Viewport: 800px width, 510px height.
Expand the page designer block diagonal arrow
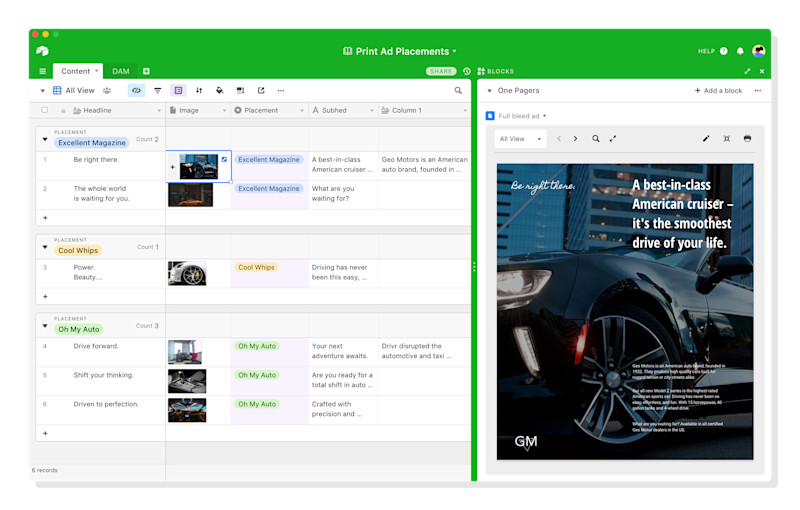[x=613, y=139]
